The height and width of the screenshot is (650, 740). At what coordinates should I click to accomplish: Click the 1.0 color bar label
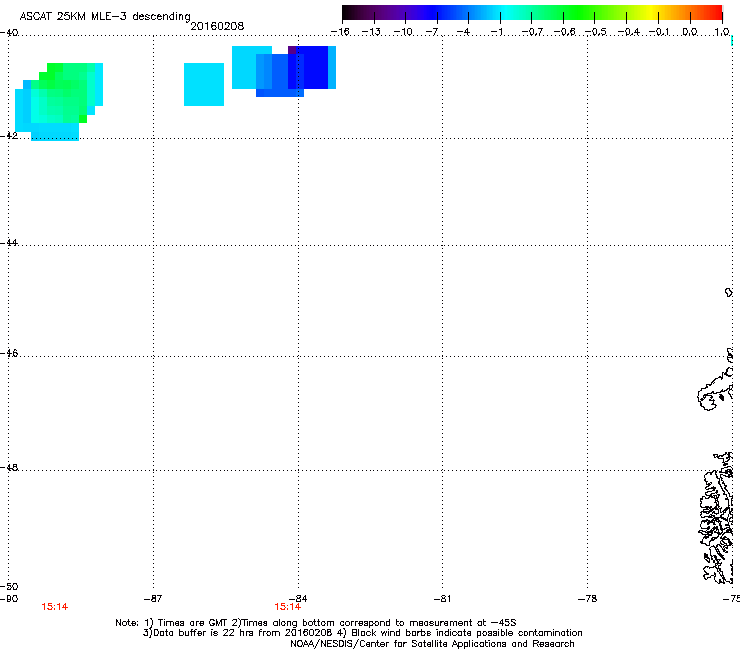(x=722, y=32)
